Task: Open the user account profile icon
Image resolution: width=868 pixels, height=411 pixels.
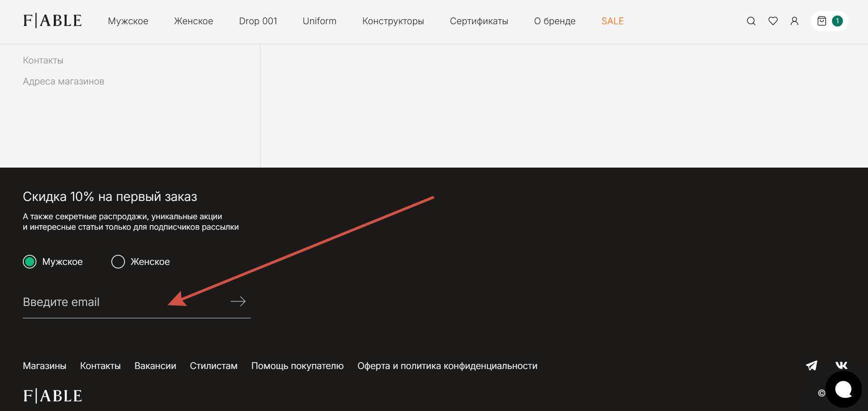Action: click(795, 21)
